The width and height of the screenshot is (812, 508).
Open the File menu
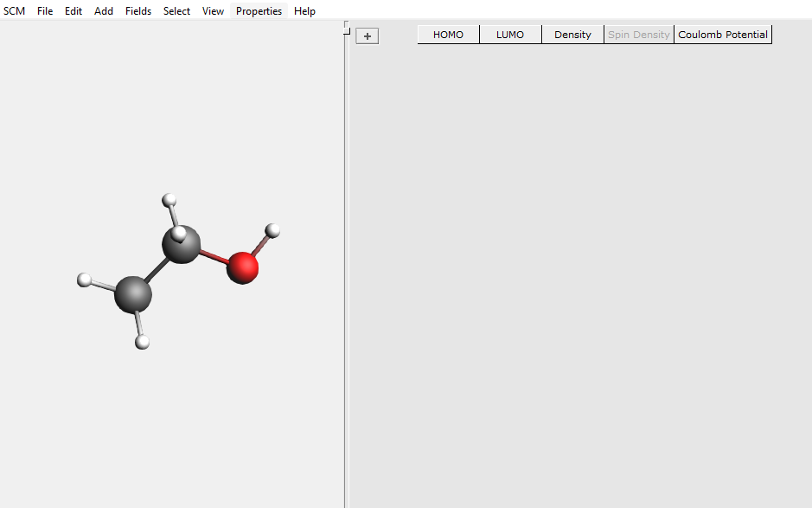[x=45, y=11]
